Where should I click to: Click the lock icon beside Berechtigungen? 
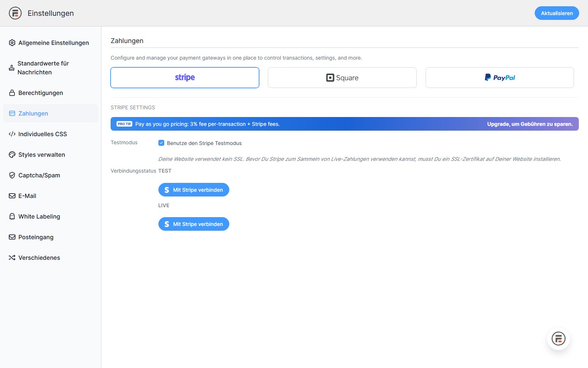pyautogui.click(x=12, y=93)
